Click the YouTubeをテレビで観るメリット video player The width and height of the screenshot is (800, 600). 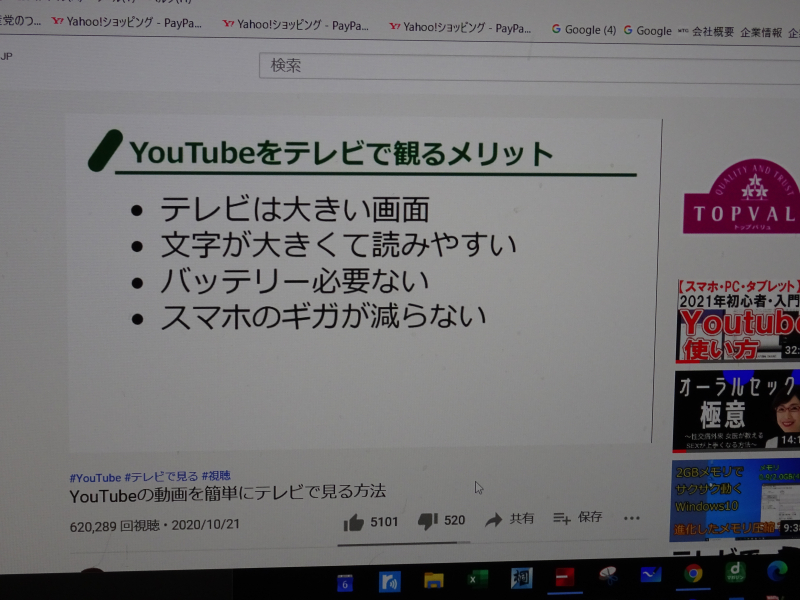363,282
